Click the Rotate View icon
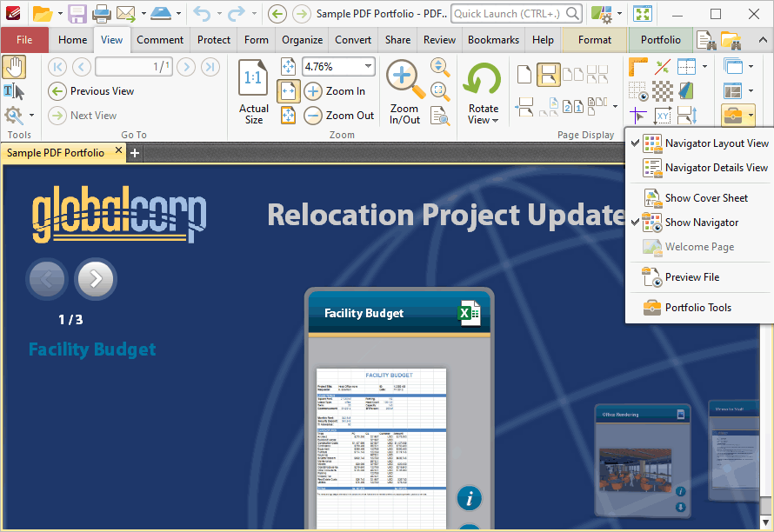774x532 pixels. click(x=483, y=79)
